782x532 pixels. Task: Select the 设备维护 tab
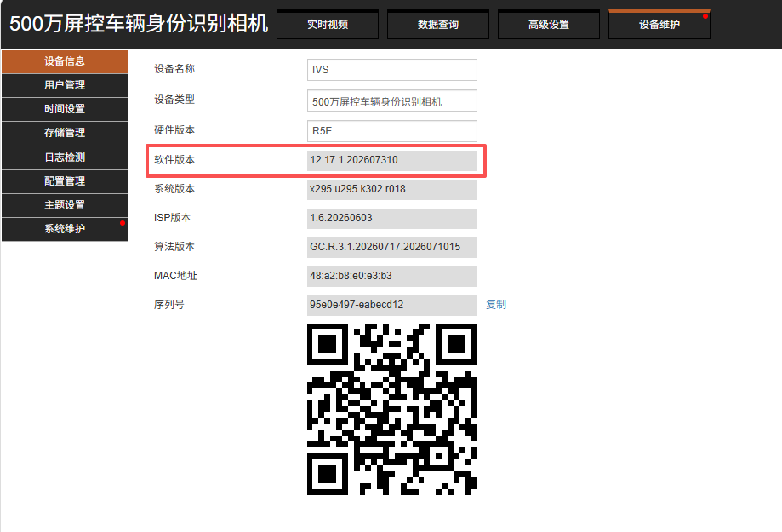point(659,25)
